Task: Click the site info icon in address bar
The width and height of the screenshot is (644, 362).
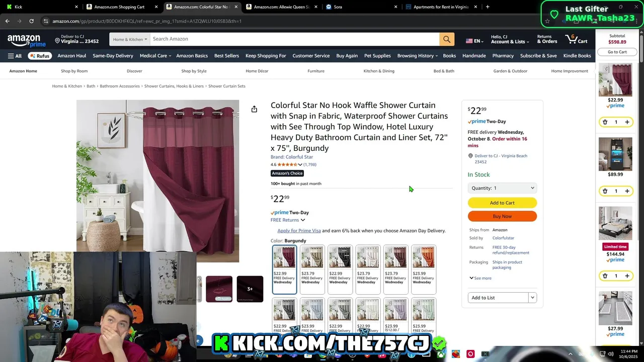Action: [46, 21]
